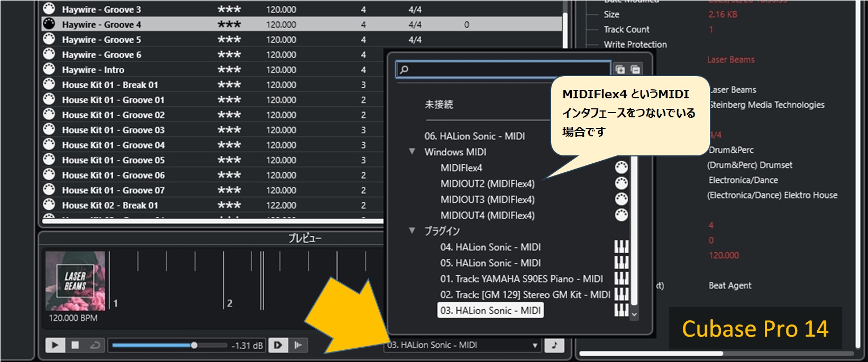Image resolution: width=868 pixels, height=362 pixels.
Task: Select MIDIOUT2 (MIDIFlex4) output
Action: (487, 184)
